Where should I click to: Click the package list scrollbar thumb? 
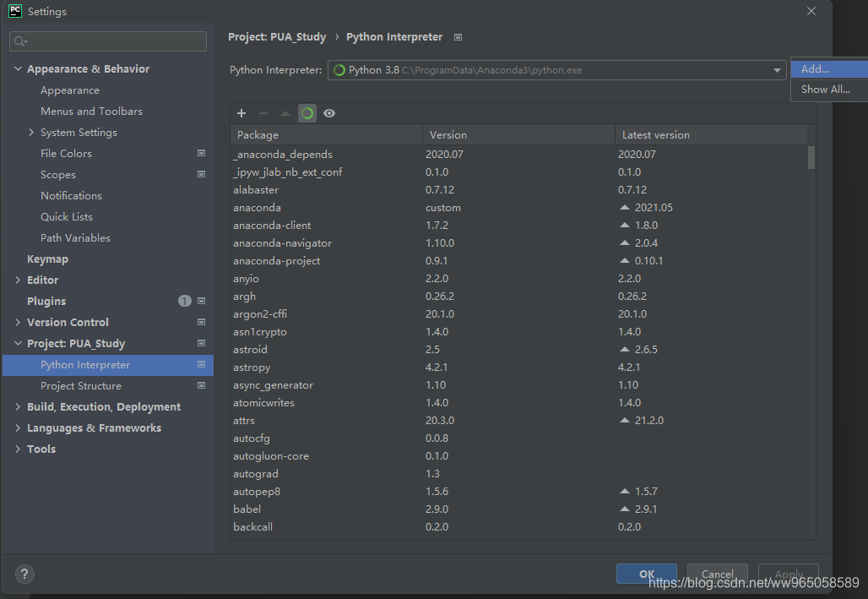coord(811,157)
